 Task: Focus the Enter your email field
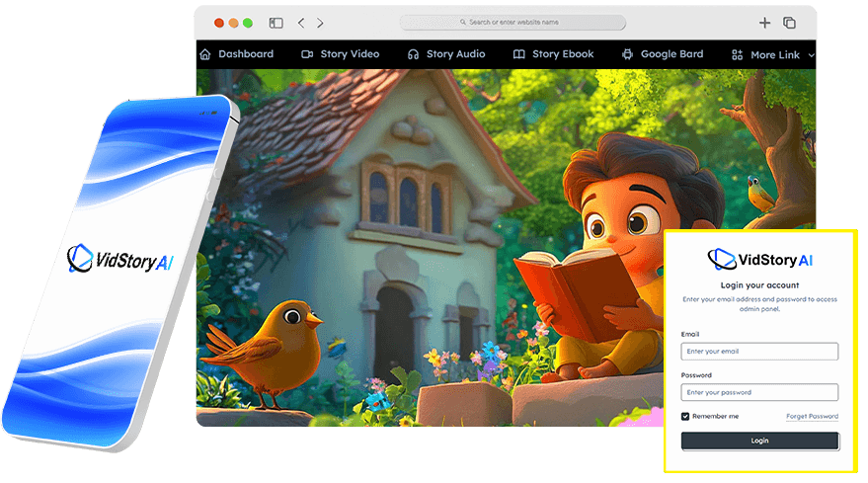pos(759,352)
